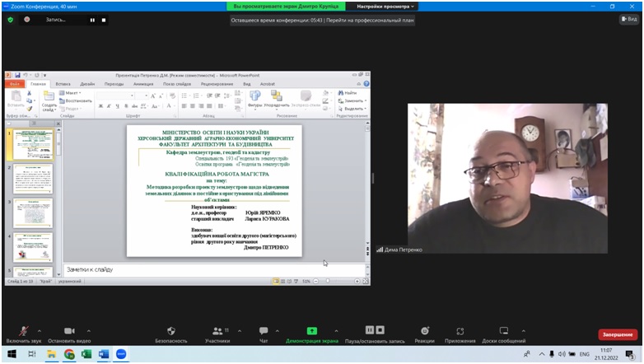The width and height of the screenshot is (644, 364).
Task: Expand video options arrow beside Остановить видео
Action: tap(89, 331)
